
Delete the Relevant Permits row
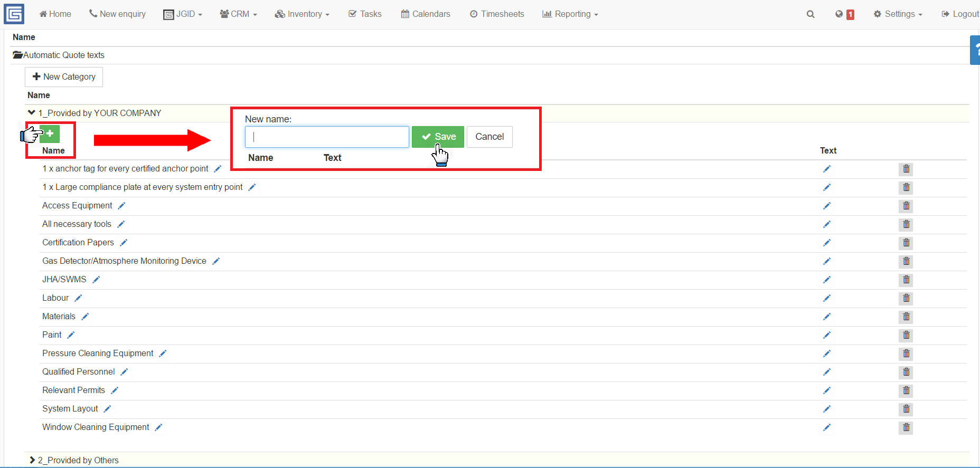(x=906, y=390)
